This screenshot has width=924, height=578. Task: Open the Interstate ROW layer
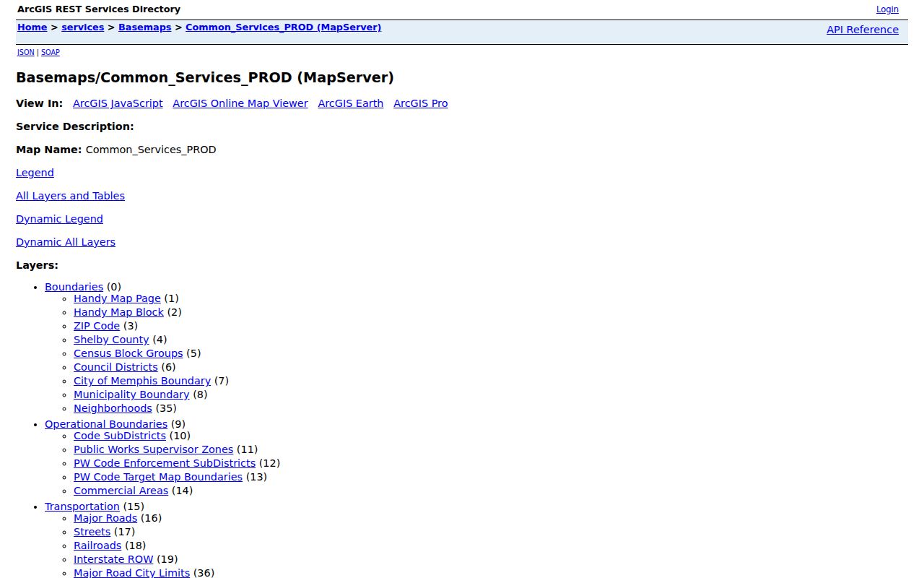tap(113, 559)
